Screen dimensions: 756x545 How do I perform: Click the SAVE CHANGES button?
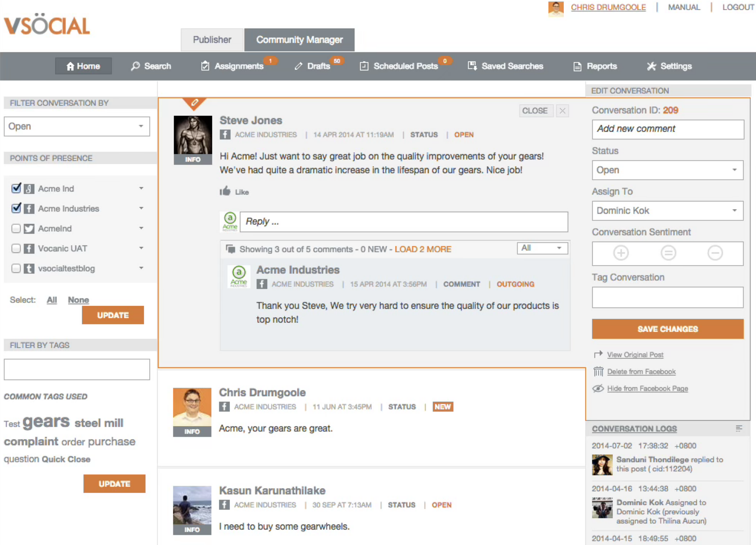(667, 329)
